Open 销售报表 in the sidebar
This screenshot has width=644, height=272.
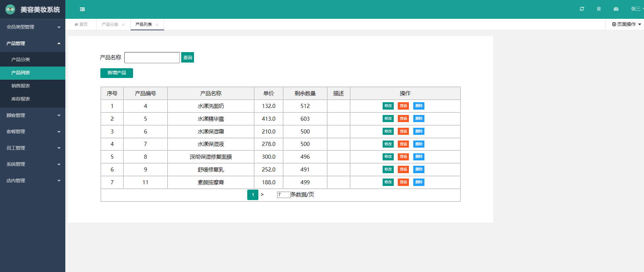pos(21,86)
